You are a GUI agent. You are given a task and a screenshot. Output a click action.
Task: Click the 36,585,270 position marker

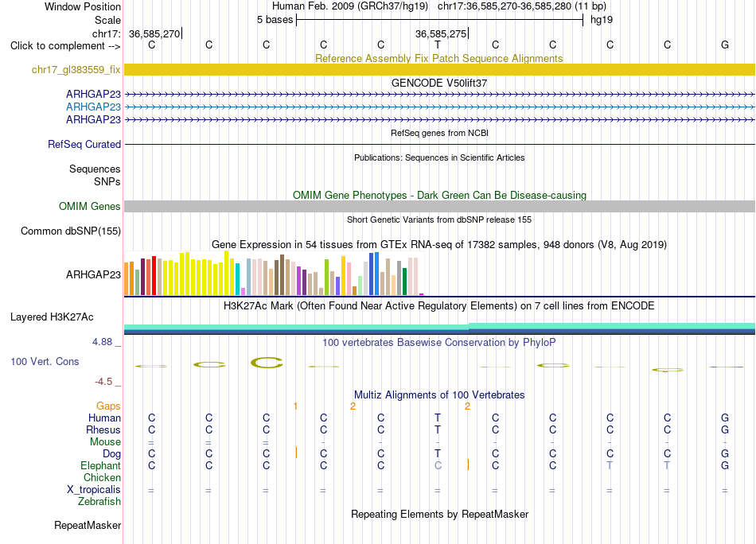tap(154, 33)
